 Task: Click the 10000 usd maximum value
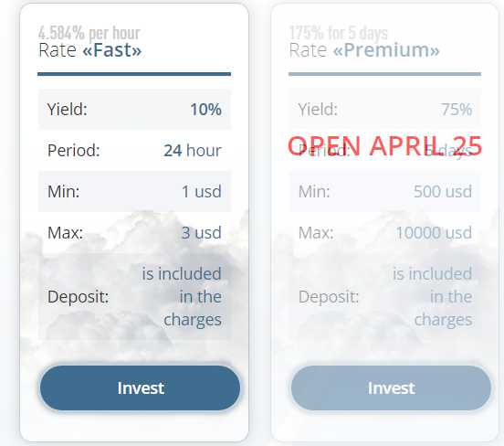(434, 232)
